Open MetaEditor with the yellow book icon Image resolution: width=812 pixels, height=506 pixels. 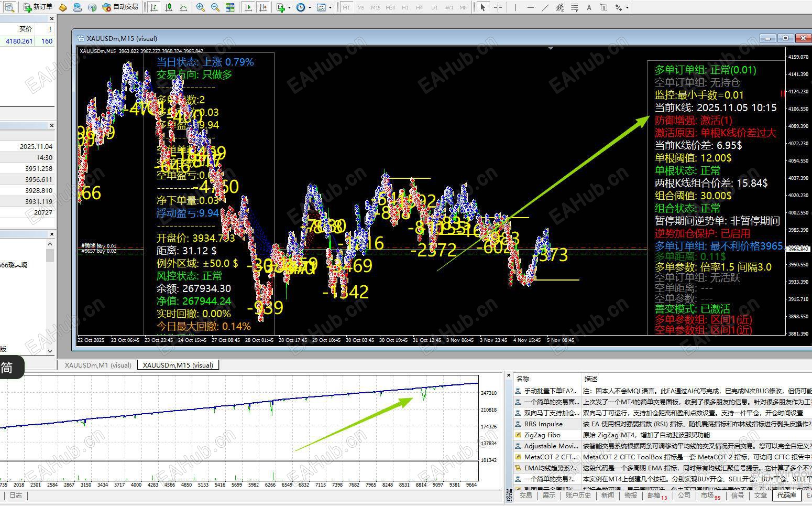[x=63, y=7]
